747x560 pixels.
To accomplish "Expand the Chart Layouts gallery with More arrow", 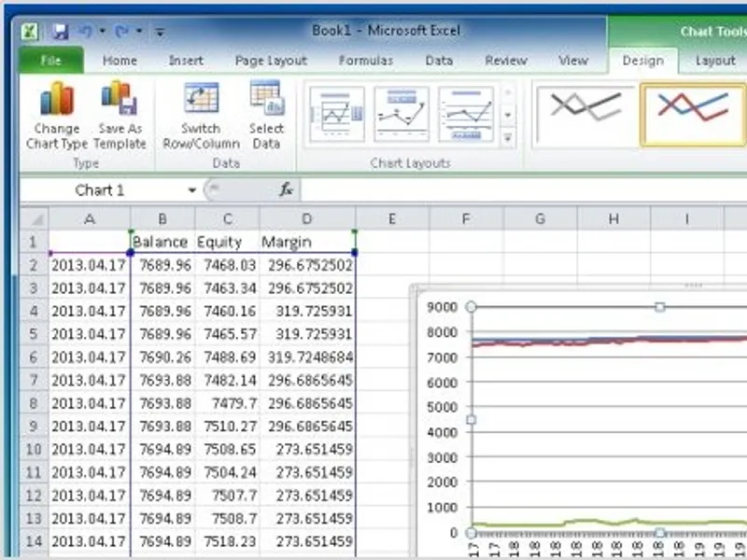I will click(508, 137).
